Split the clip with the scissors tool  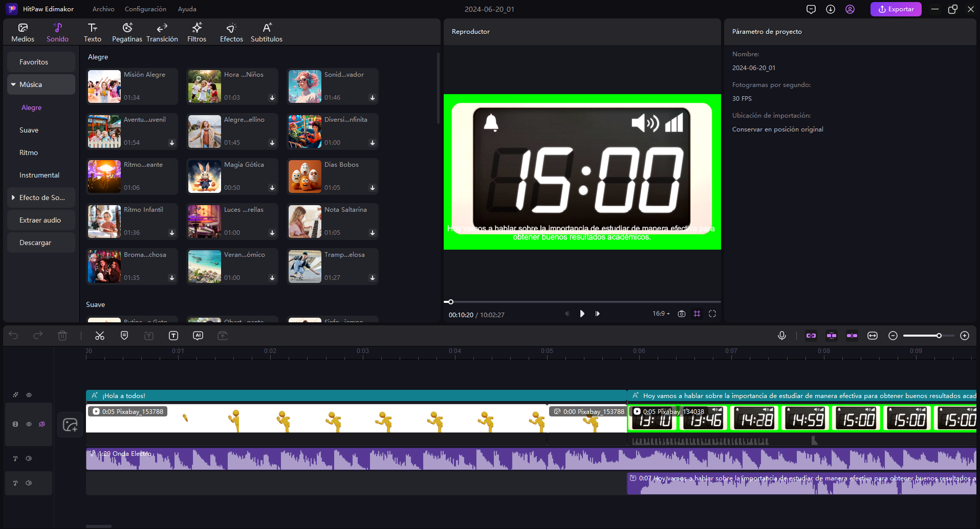coord(100,335)
